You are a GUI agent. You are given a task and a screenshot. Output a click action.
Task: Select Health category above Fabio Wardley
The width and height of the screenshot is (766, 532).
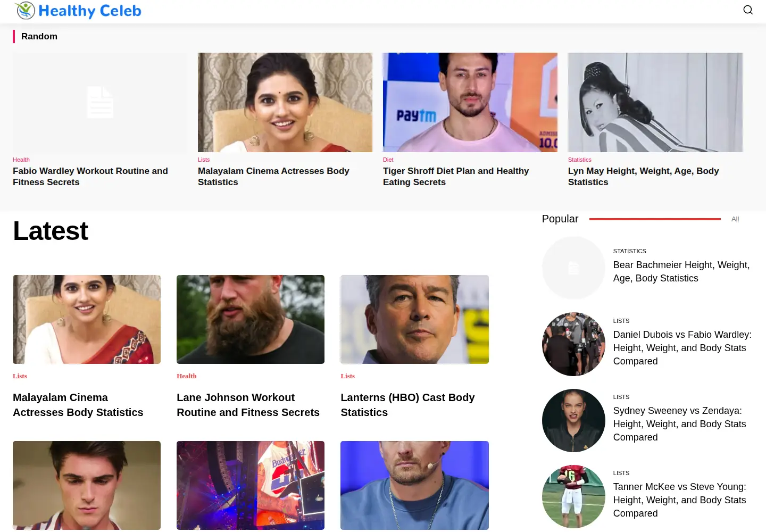click(x=21, y=160)
